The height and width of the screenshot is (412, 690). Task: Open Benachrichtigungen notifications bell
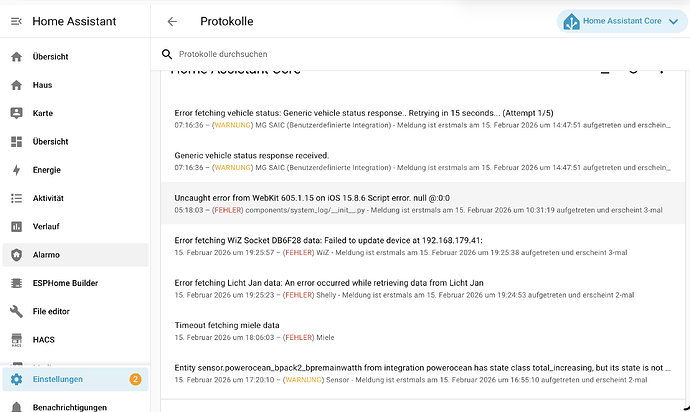coord(16,407)
